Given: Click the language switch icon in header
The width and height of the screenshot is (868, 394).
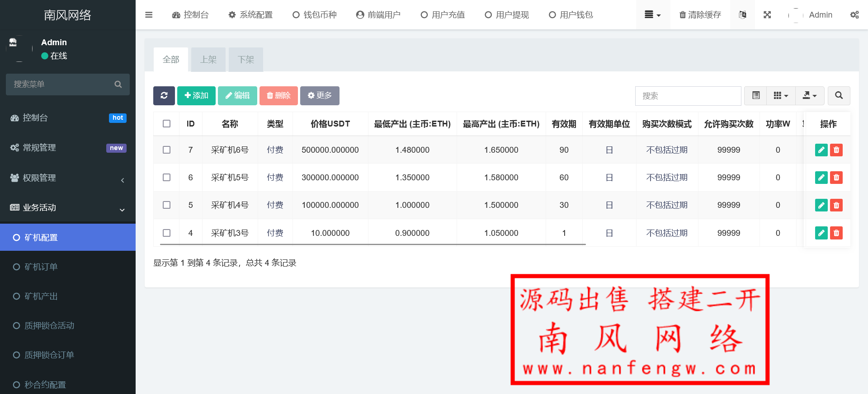Looking at the screenshot, I should 742,15.
